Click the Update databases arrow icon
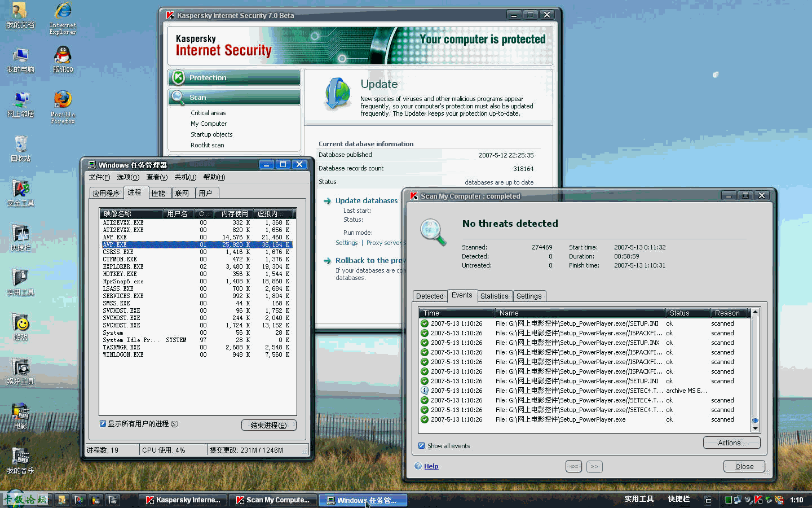 (327, 201)
